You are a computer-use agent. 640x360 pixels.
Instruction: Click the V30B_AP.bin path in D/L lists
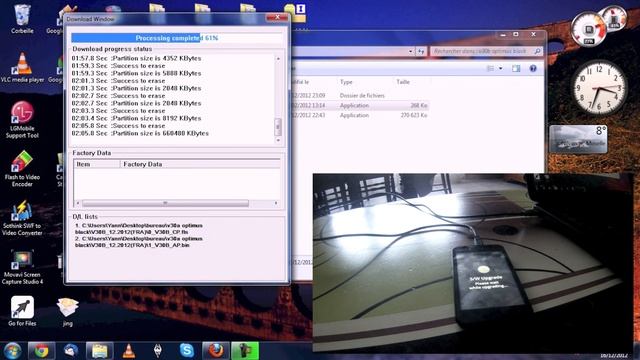(x=139, y=242)
